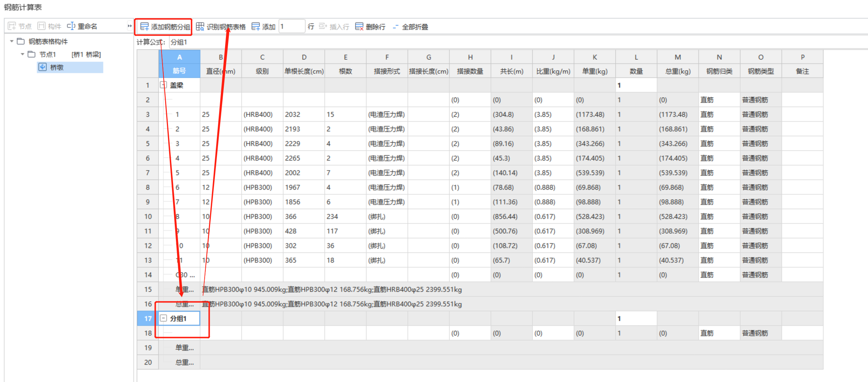Click the 钢筋归类 header cell
The image size is (868, 382).
pos(719,71)
